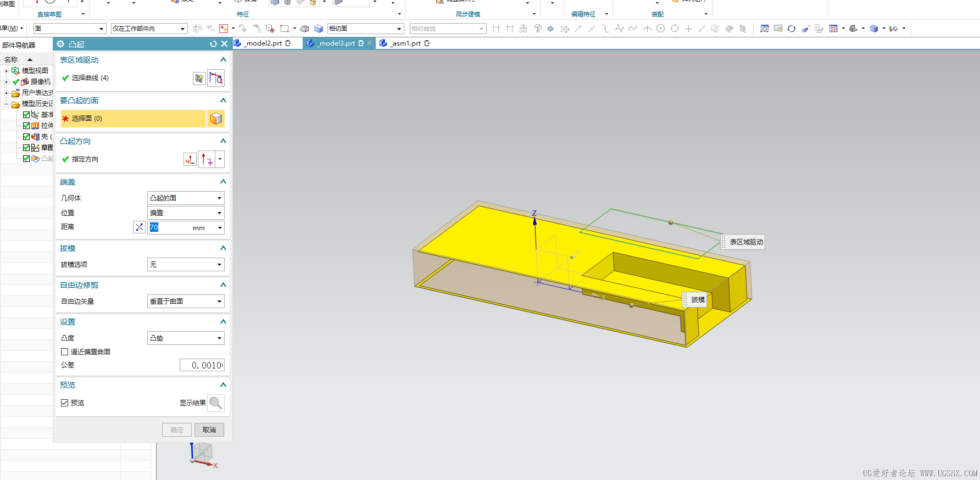Viewport: 980px width, 480px height.
Task: Click the face cube icon beside 选择面
Action: coord(216,119)
